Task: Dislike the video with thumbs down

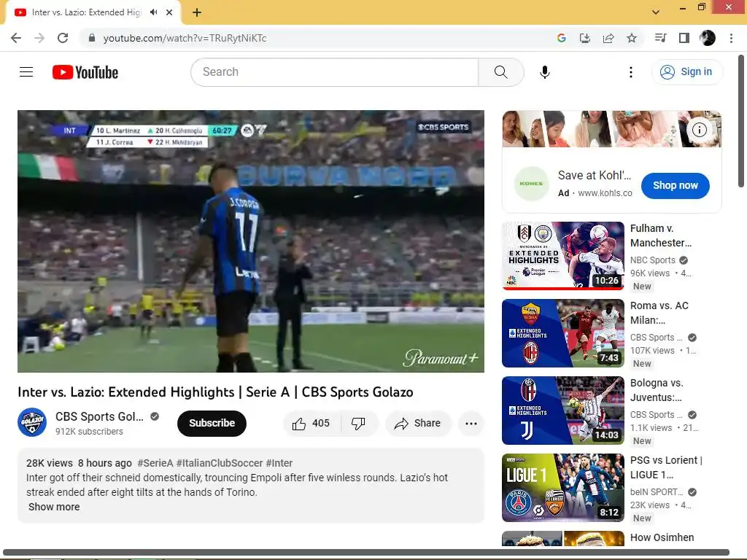Action: [x=358, y=423]
